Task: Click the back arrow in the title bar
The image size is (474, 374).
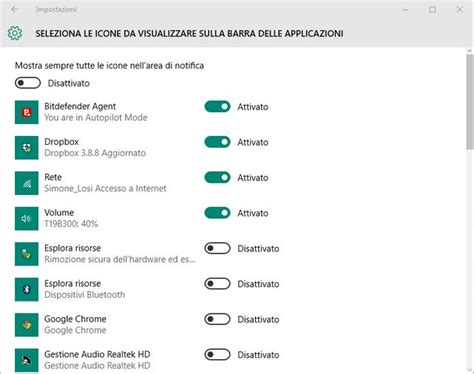Action: tap(15, 9)
